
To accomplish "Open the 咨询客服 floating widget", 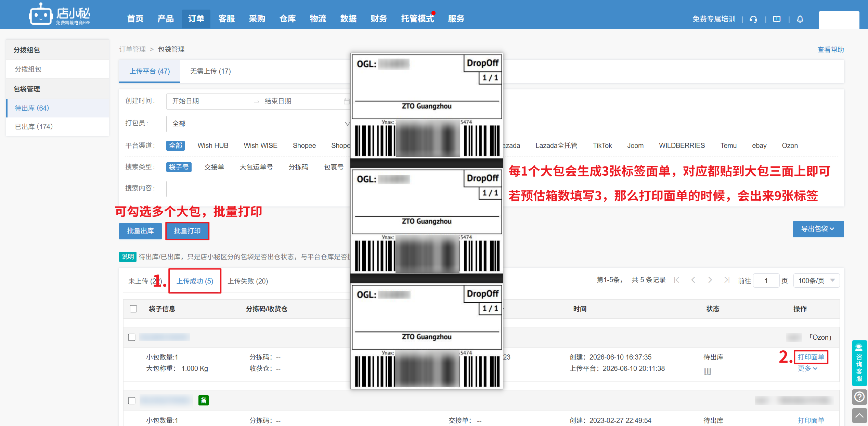I will [859, 363].
